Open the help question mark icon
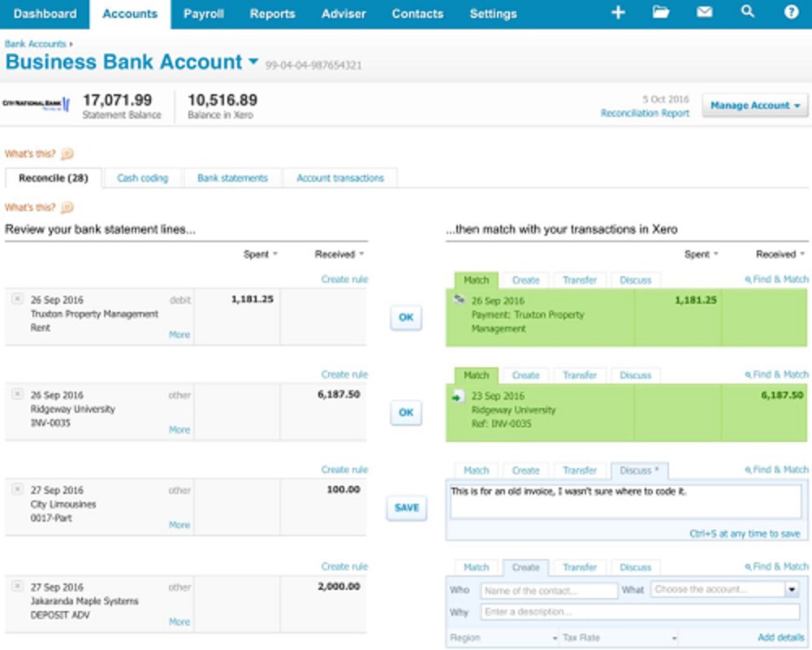The image size is (812, 650). (x=791, y=12)
